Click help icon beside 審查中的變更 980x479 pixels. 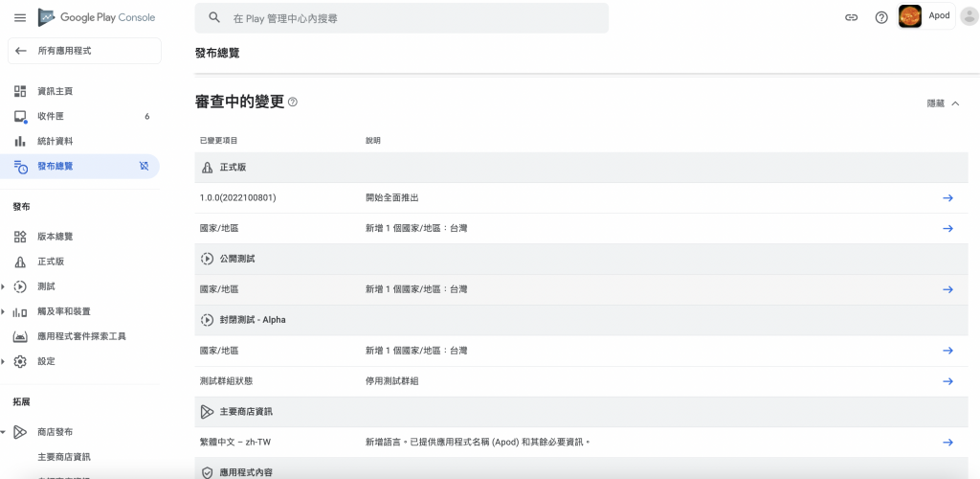click(293, 102)
